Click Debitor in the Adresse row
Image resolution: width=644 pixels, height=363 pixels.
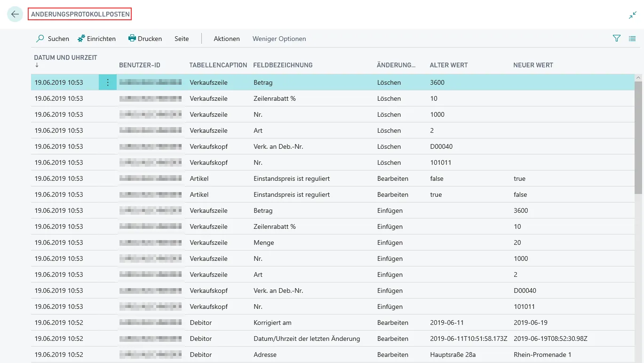[x=201, y=355]
